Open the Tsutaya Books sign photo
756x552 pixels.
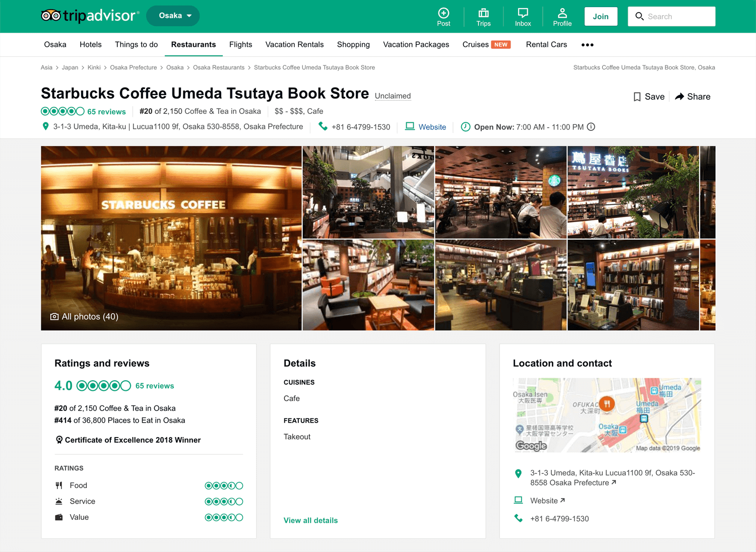(633, 192)
